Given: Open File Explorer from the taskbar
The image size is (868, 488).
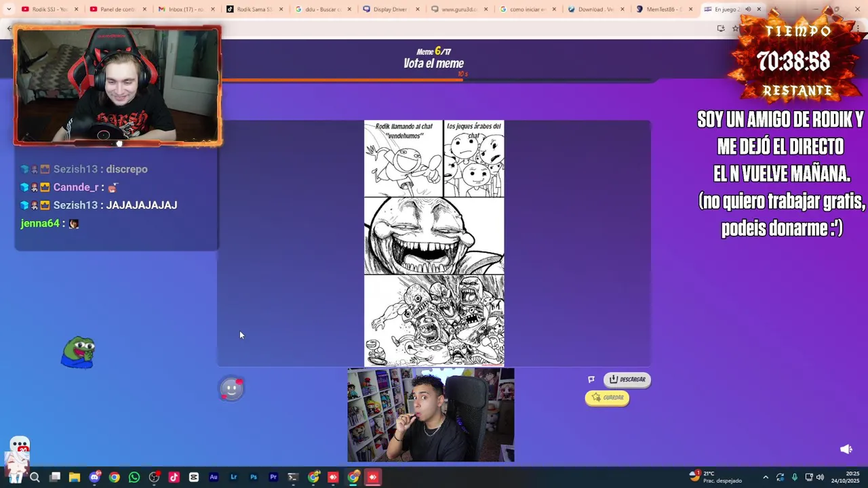Looking at the screenshot, I should click(75, 477).
